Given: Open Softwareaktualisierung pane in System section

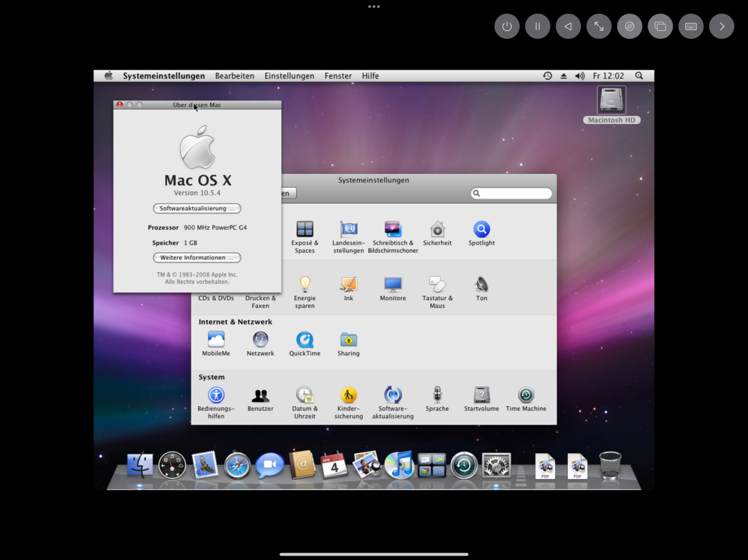Looking at the screenshot, I should (x=393, y=402).
